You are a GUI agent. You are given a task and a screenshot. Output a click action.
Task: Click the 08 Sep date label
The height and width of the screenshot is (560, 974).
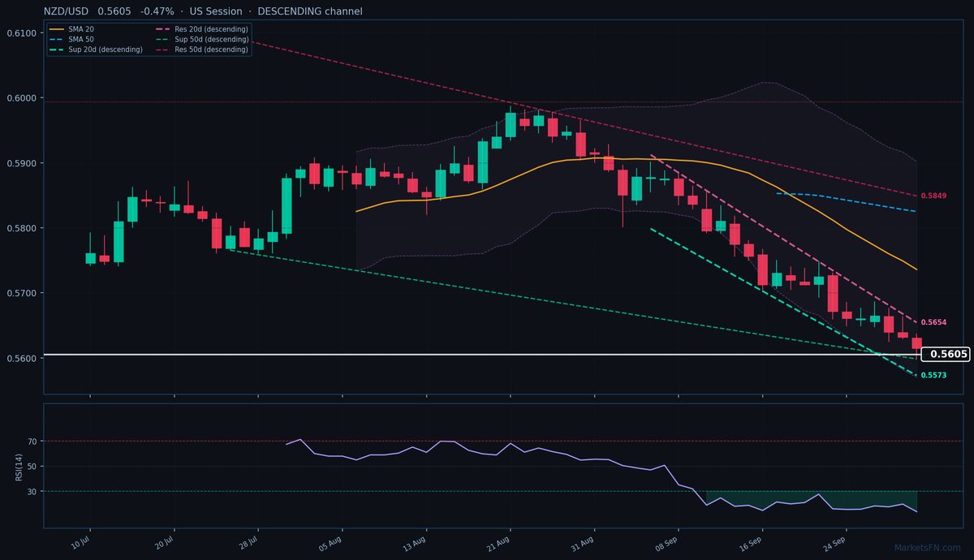[x=667, y=543]
